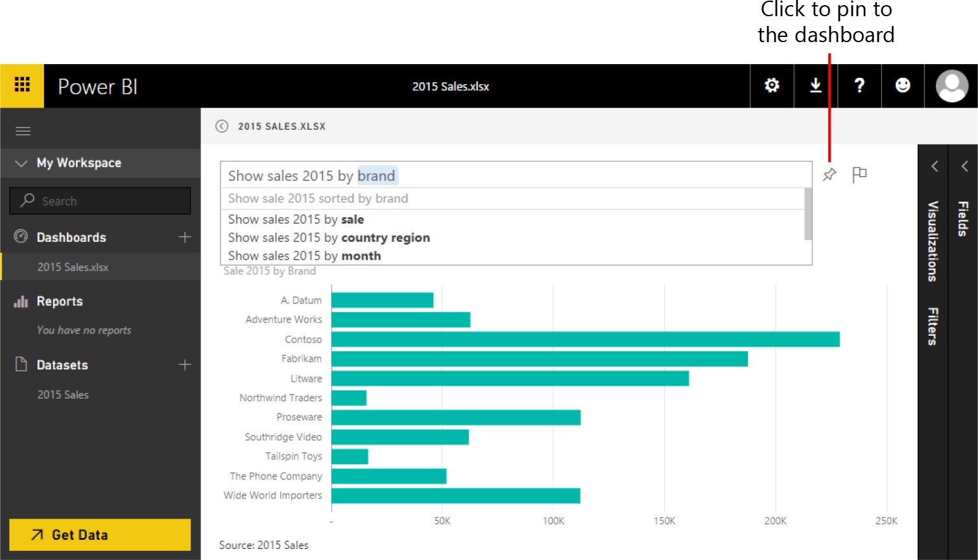Click the Tailspin Toys axis label
The width and height of the screenshot is (978, 560).
click(x=293, y=456)
